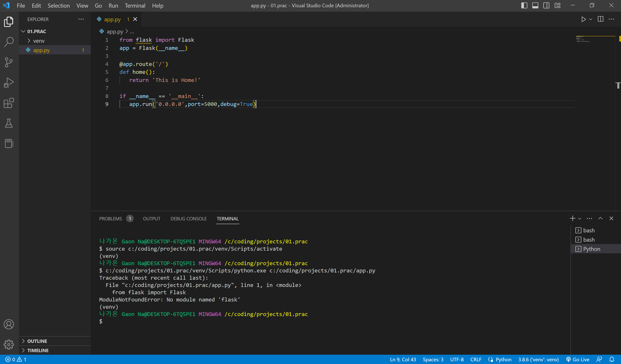Run the Python file with play button
The width and height of the screenshot is (621, 364).
coord(583,19)
